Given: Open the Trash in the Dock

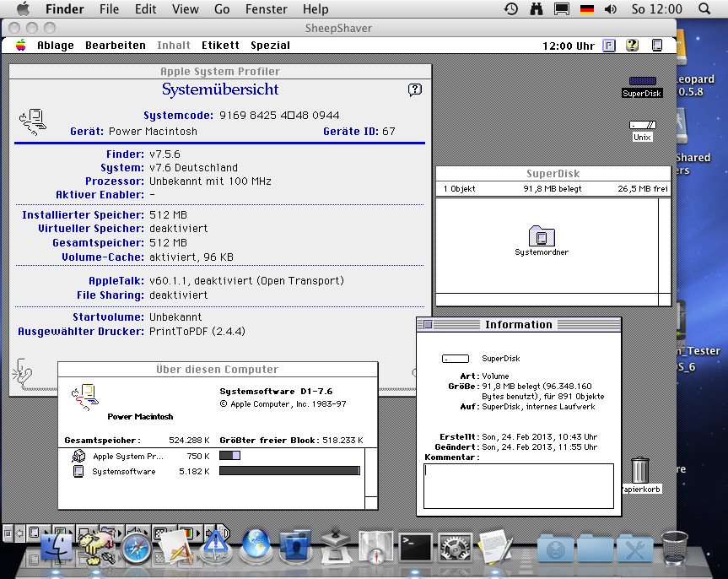Looking at the screenshot, I should 674,548.
